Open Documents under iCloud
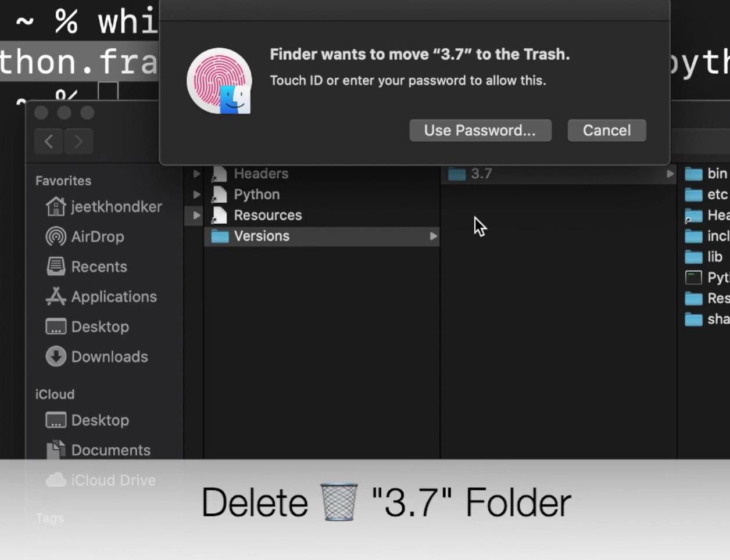 (98, 450)
